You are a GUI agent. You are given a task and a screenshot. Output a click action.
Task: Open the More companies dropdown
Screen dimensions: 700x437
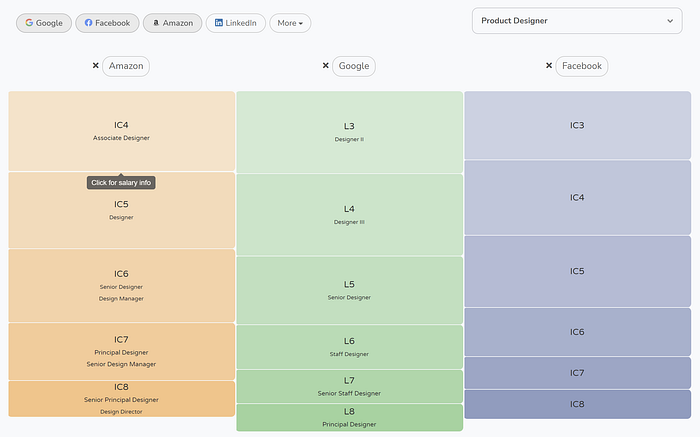[290, 23]
